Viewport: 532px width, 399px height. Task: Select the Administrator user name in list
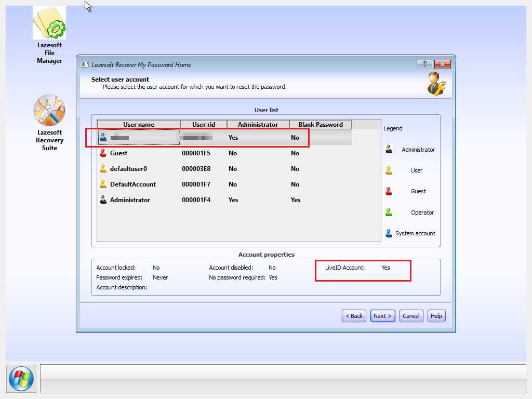point(130,200)
